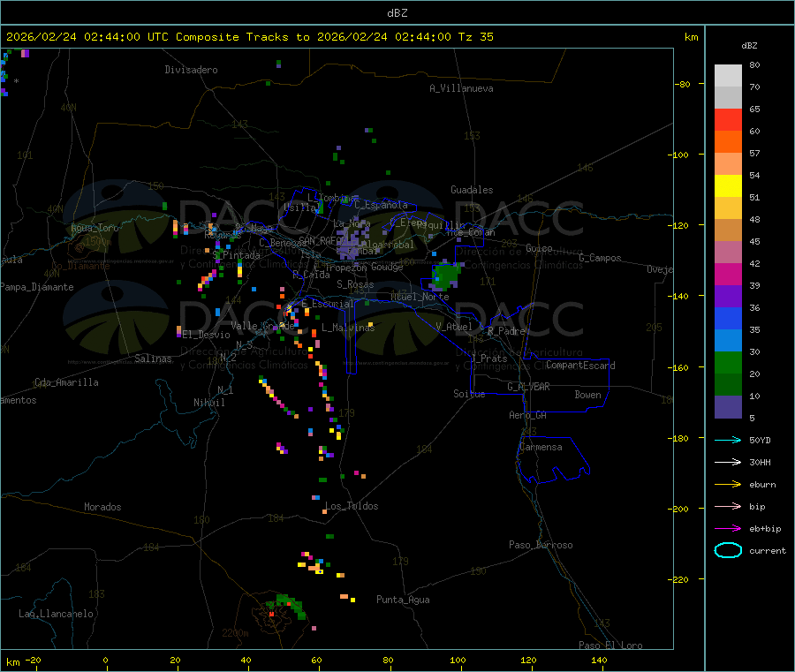Image resolution: width=795 pixels, height=672 pixels.
Task: Click the 100 km x-axis tick label
Action: point(458,660)
